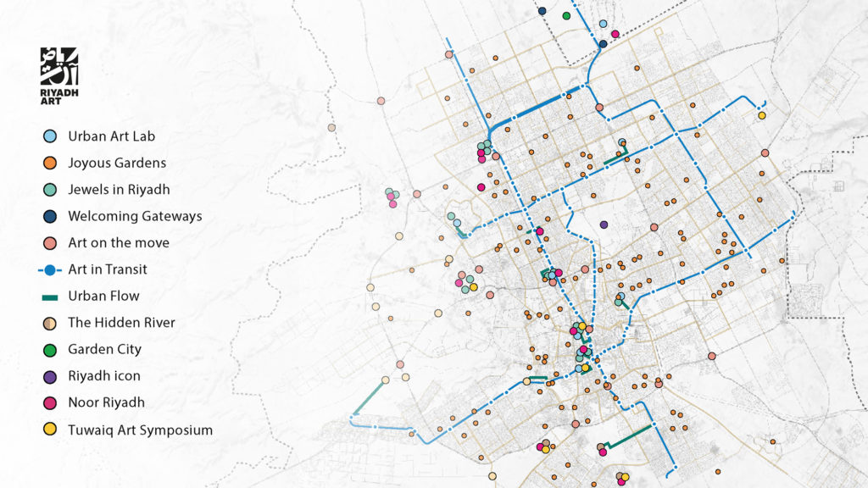Select the 'Joyous Gardens' legend label
Screen dimensions: 868x488
(x=117, y=163)
